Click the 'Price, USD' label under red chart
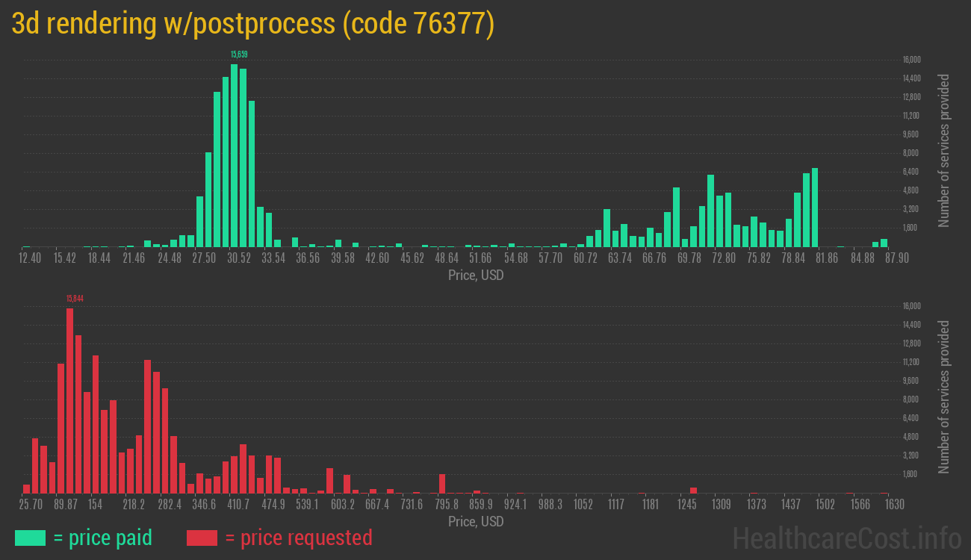Viewport: 971px width, 560px height. [476, 521]
